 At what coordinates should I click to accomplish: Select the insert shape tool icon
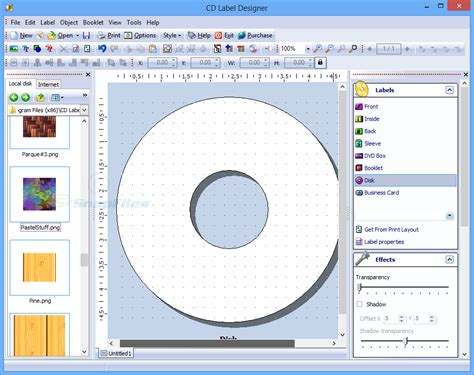37,49
